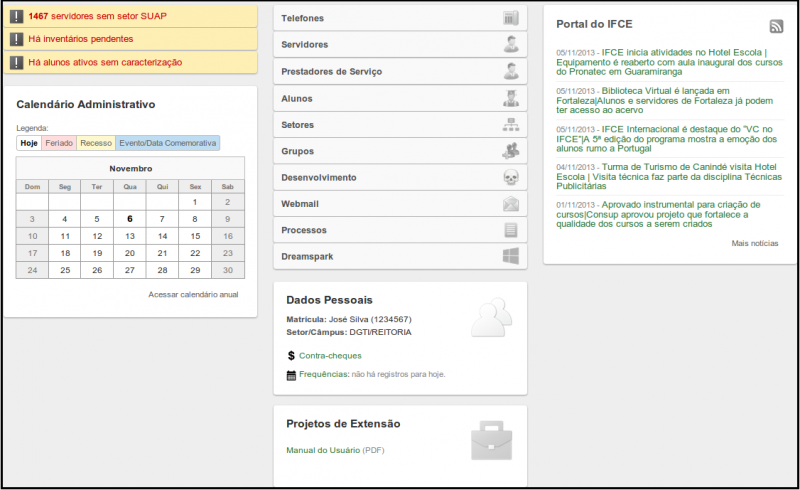Image resolution: width=800 pixels, height=490 pixels.
Task: Click the group icon beside Grupos
Action: pos(511,151)
